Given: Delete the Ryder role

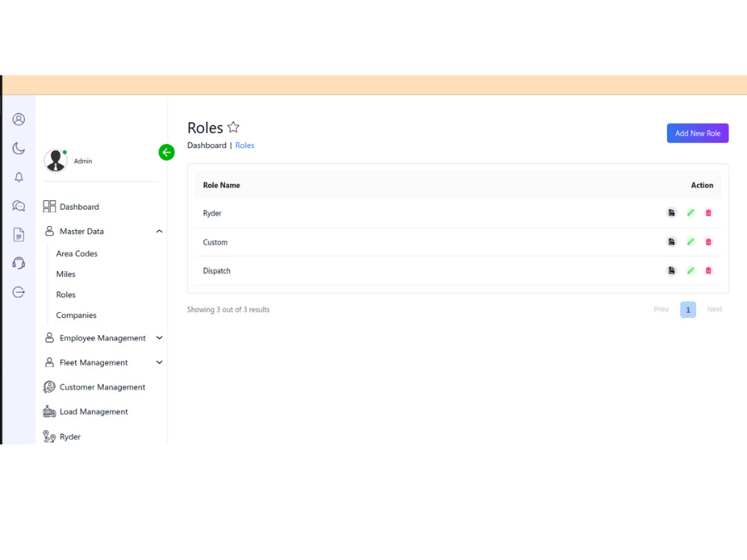Looking at the screenshot, I should pyautogui.click(x=708, y=213).
